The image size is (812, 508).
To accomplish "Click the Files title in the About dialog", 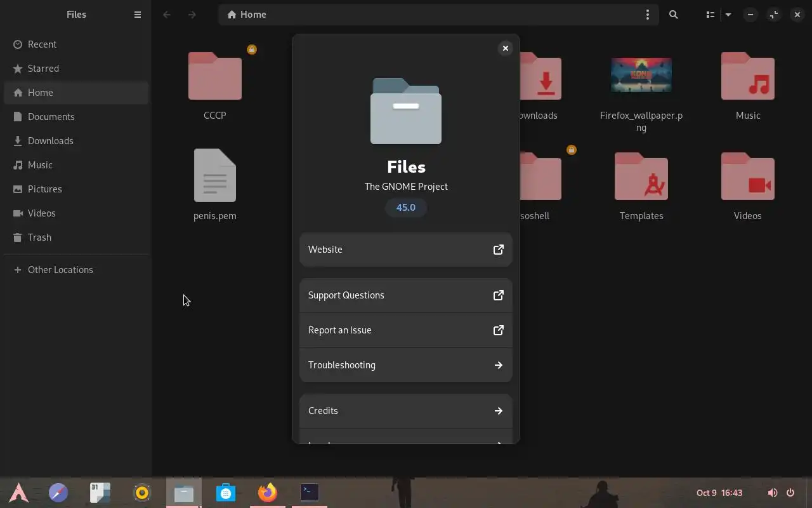I will pyautogui.click(x=406, y=167).
